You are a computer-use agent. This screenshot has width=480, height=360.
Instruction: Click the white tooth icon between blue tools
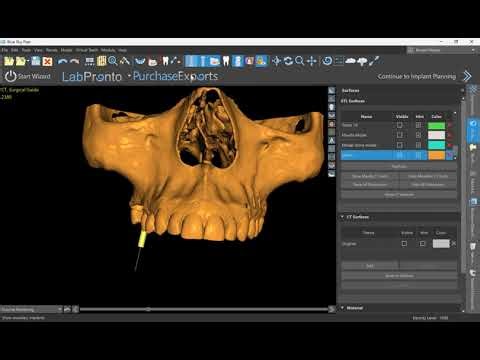tap(226, 61)
